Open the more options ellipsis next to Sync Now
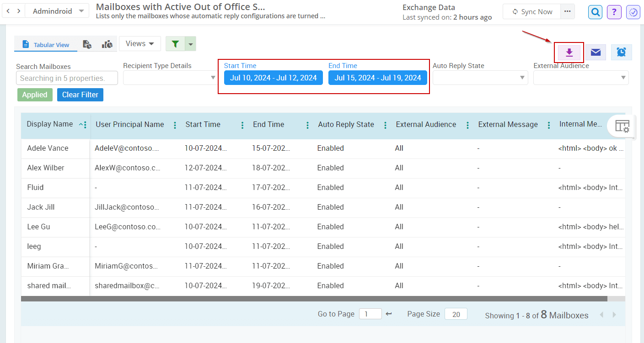 click(567, 11)
